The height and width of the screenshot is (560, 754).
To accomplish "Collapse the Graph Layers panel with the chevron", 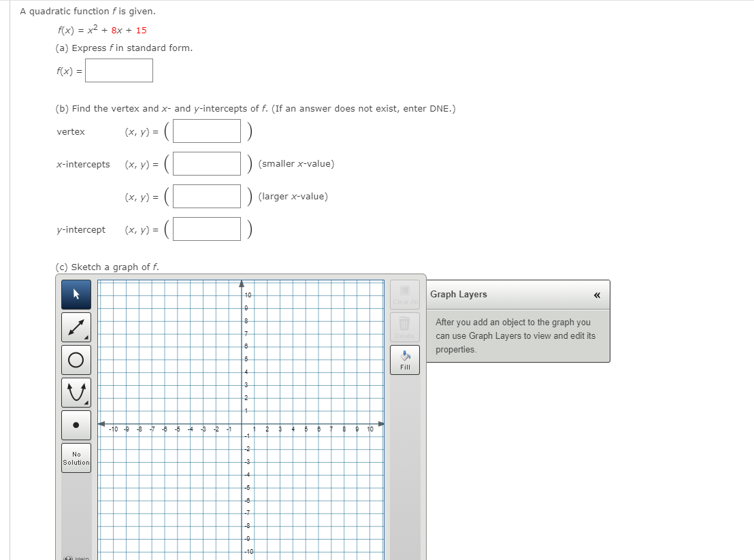I will [597, 295].
